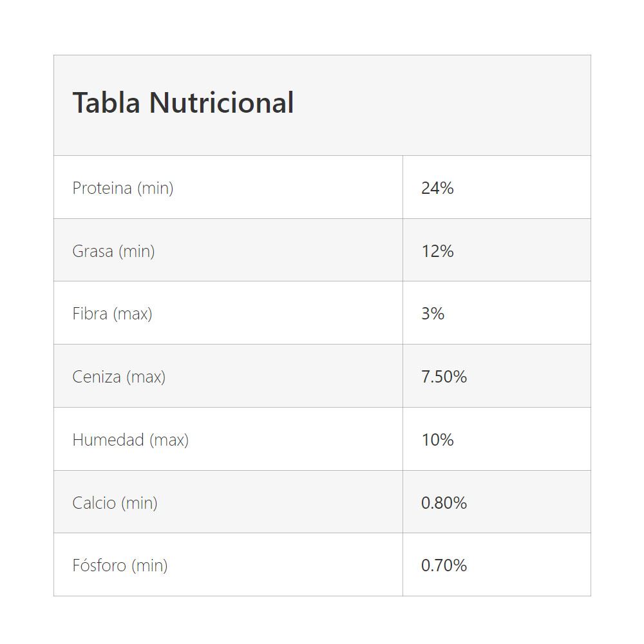The width and height of the screenshot is (644, 644).
Task: Click "(min)" beside the Fósforo label
Action: [x=149, y=565]
